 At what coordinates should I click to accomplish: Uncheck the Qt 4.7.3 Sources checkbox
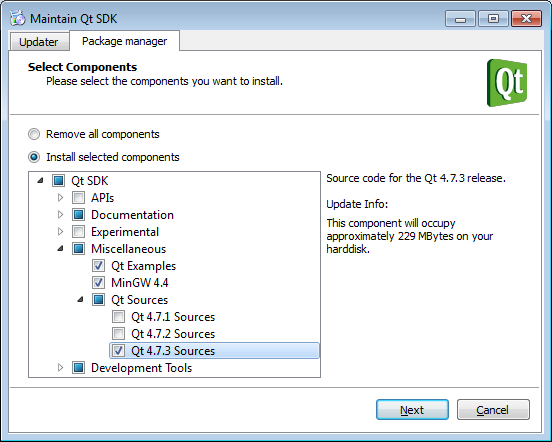click(x=118, y=351)
